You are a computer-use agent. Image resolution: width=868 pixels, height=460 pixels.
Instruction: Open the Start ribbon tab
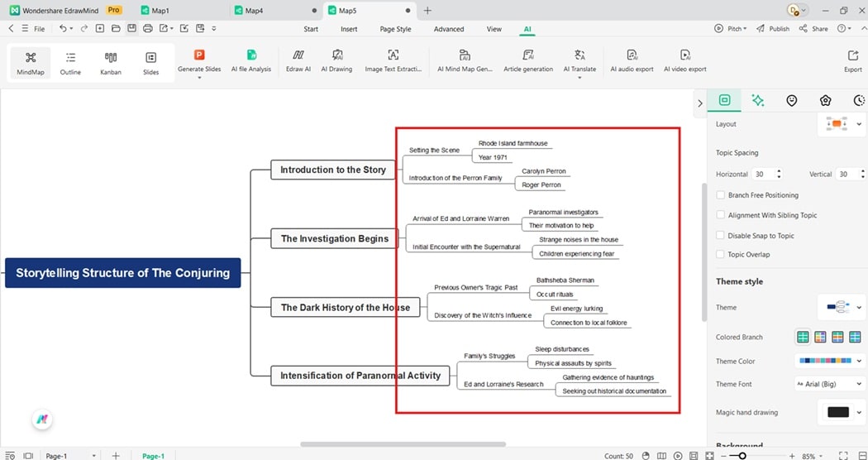311,29
